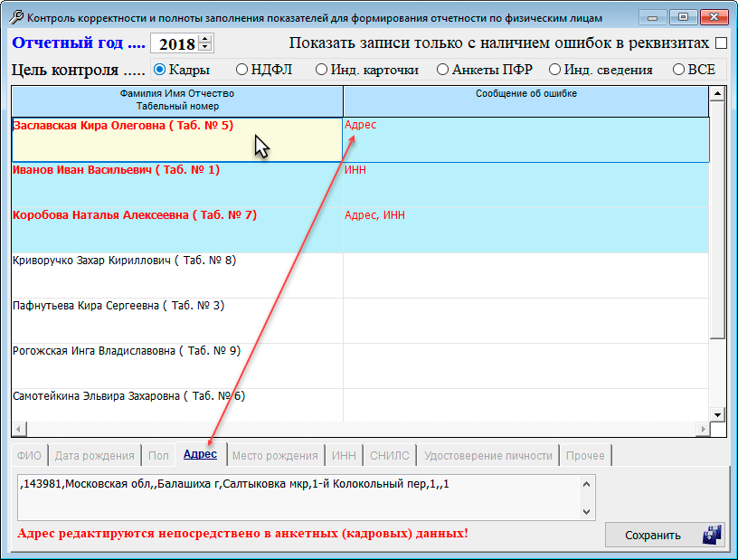Open the Место рождения tab
738x560 pixels.
(275, 455)
